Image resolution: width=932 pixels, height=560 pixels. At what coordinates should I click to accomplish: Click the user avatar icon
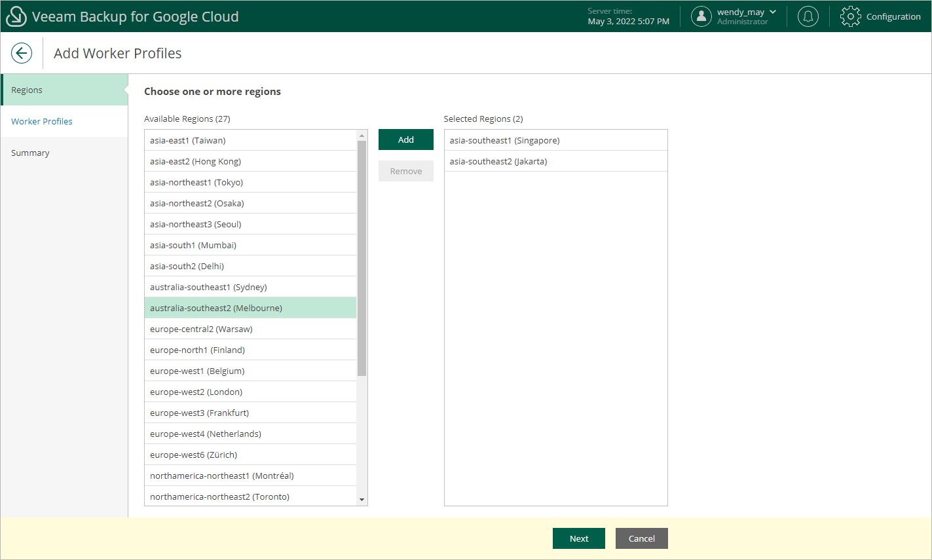pyautogui.click(x=701, y=16)
